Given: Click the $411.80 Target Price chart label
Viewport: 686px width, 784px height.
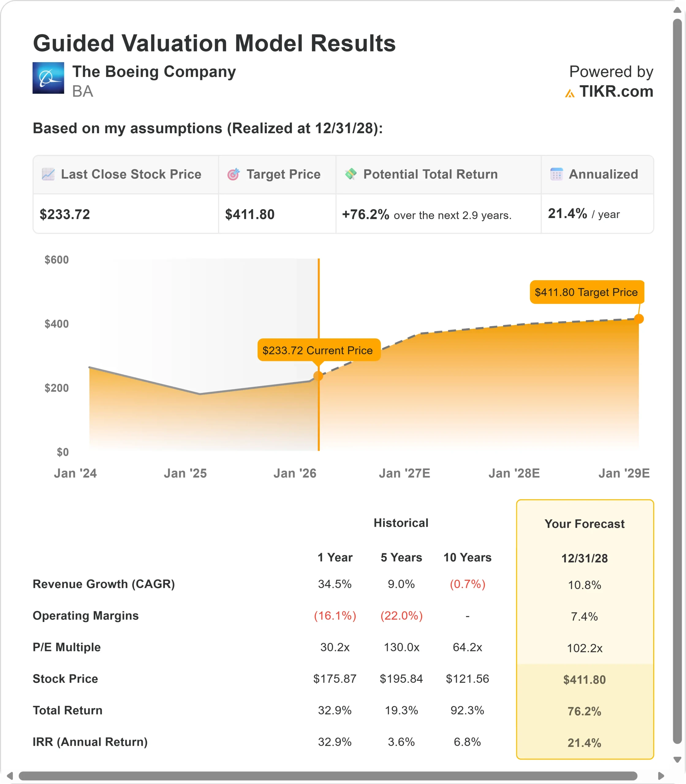Looking at the screenshot, I should tap(586, 292).
